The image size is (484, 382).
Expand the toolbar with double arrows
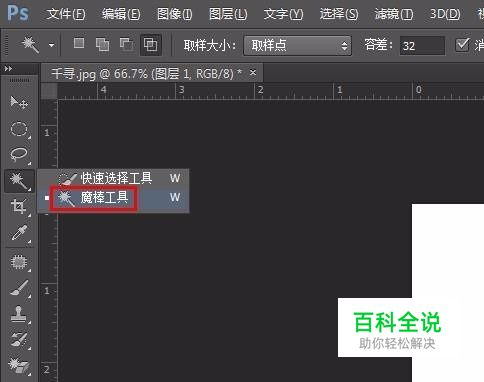coord(8,68)
